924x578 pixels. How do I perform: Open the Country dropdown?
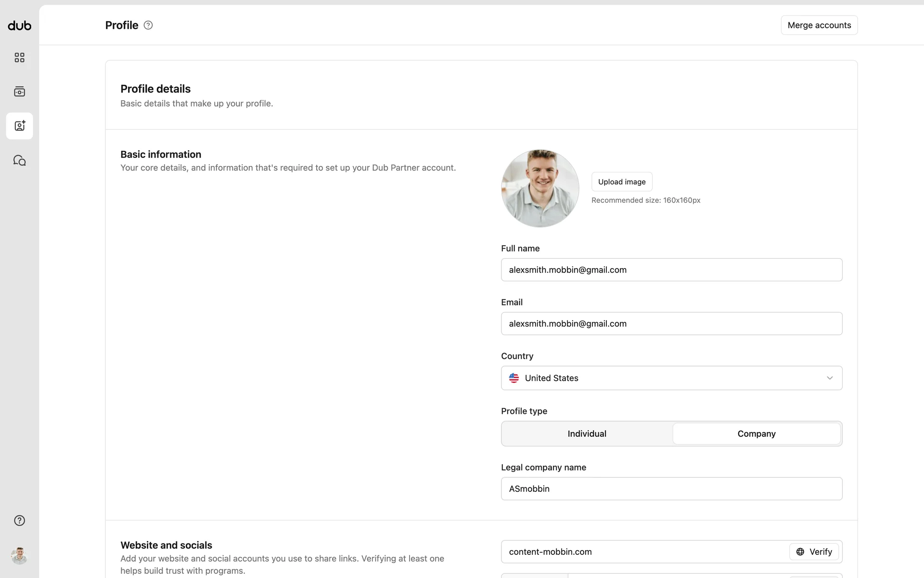click(671, 378)
